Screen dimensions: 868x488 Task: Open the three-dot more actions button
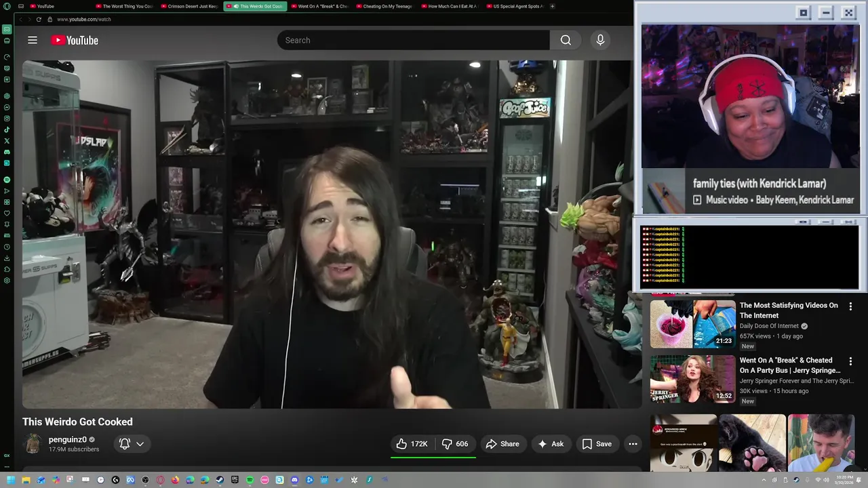[x=633, y=444]
